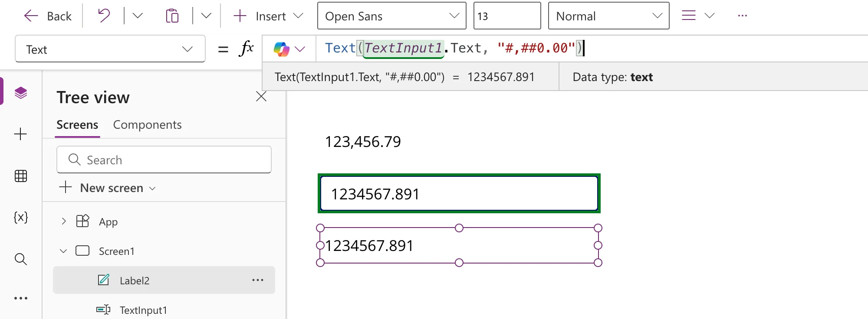
Task: Open the toolbar overflow ellipsis menu
Action: pos(743,16)
